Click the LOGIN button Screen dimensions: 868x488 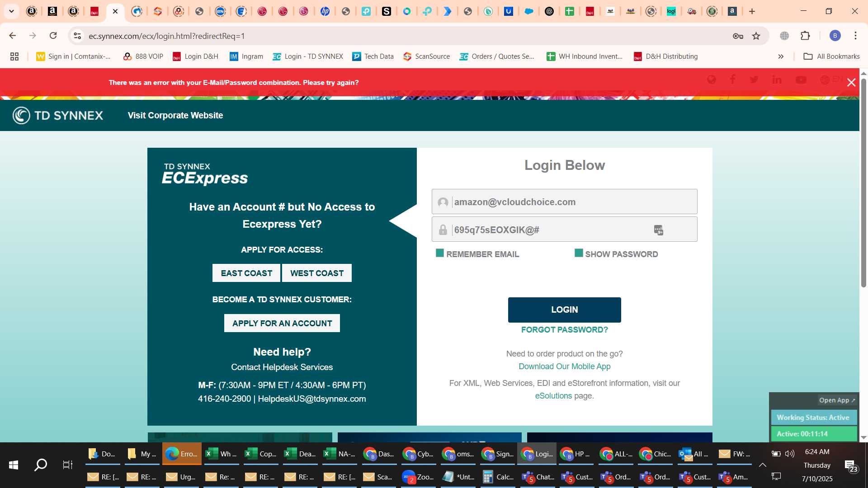564,310
